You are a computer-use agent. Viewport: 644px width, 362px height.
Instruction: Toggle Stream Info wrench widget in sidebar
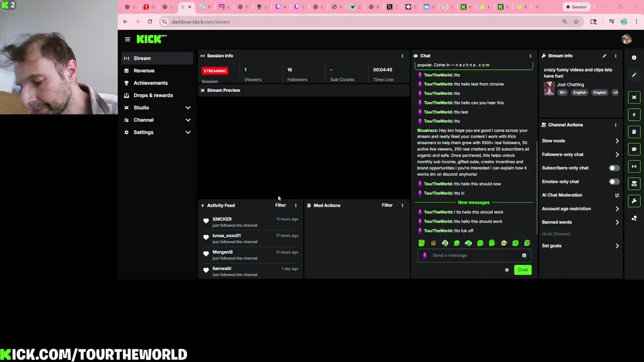coord(634,201)
